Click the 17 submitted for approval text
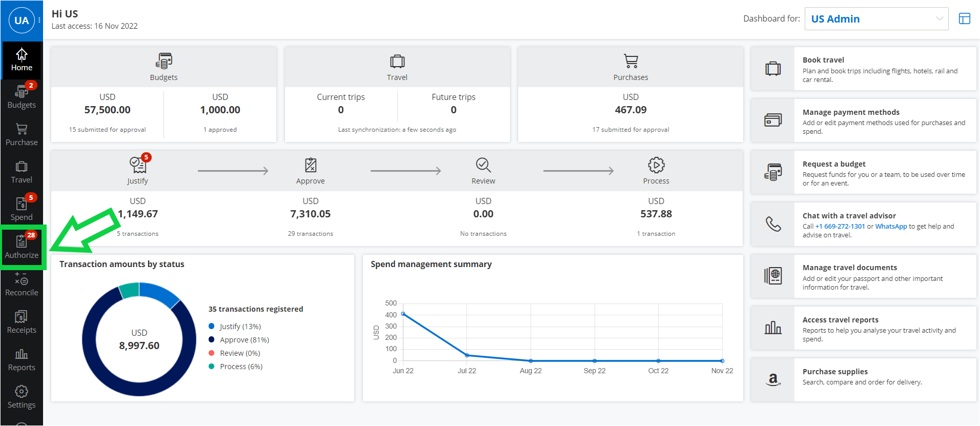Viewport: 980px width, 426px height. [631, 130]
